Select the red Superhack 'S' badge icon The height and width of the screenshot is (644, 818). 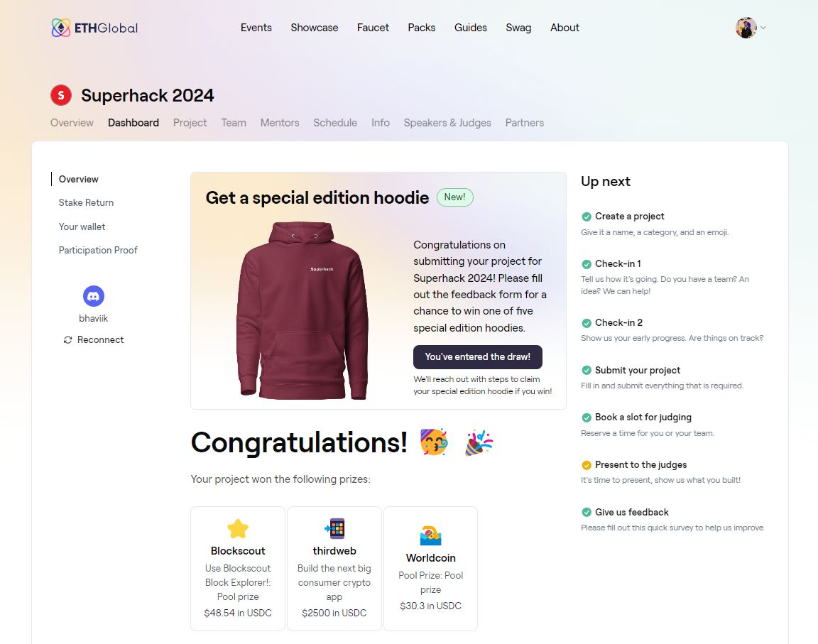60,94
